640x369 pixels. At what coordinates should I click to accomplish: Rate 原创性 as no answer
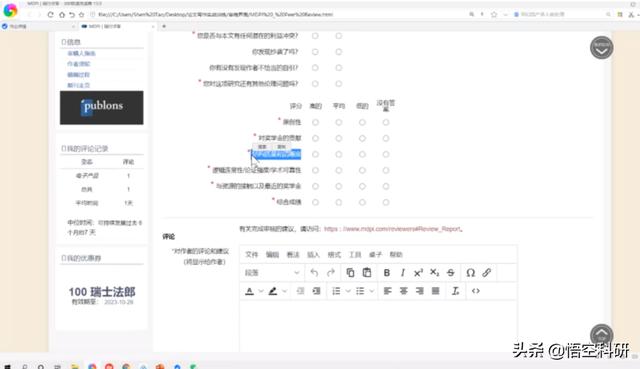[386, 122]
